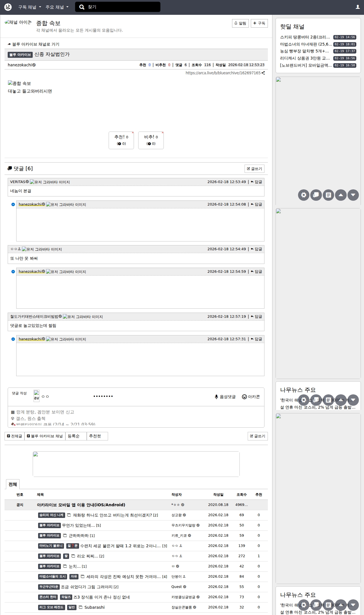Click 답글 on the VERITAS comment
The height and width of the screenshot is (615, 364).
pyautogui.click(x=257, y=182)
